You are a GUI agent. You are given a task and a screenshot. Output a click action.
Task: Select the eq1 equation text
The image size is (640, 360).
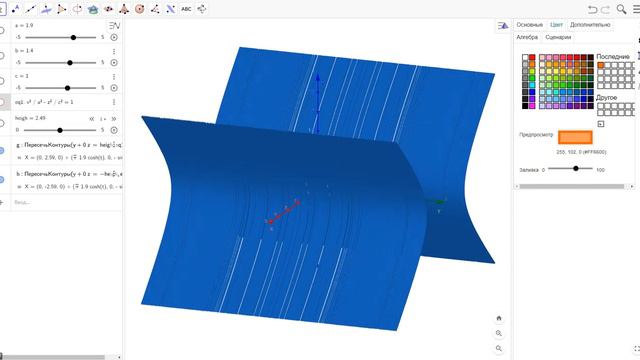44,102
